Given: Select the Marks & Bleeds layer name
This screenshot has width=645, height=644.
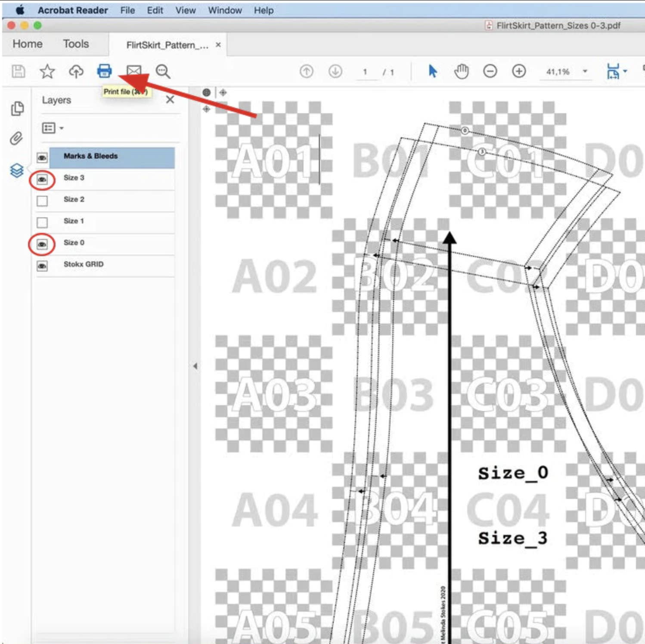Looking at the screenshot, I should click(90, 156).
